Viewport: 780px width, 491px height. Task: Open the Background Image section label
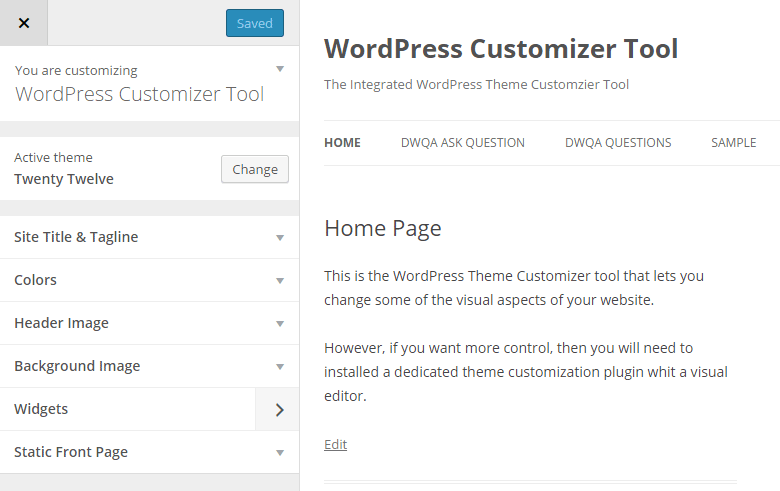tap(77, 366)
